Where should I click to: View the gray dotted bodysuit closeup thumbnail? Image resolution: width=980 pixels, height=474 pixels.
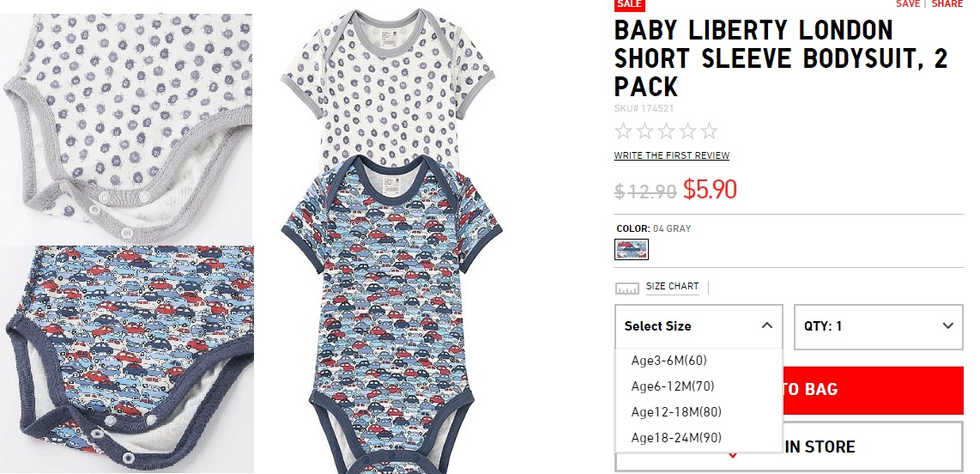coord(127,128)
